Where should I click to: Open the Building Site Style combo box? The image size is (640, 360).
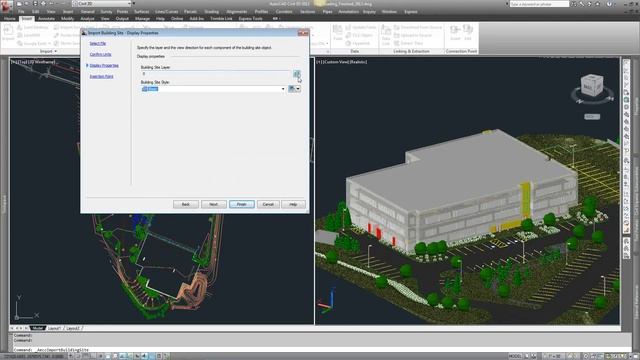(213, 89)
